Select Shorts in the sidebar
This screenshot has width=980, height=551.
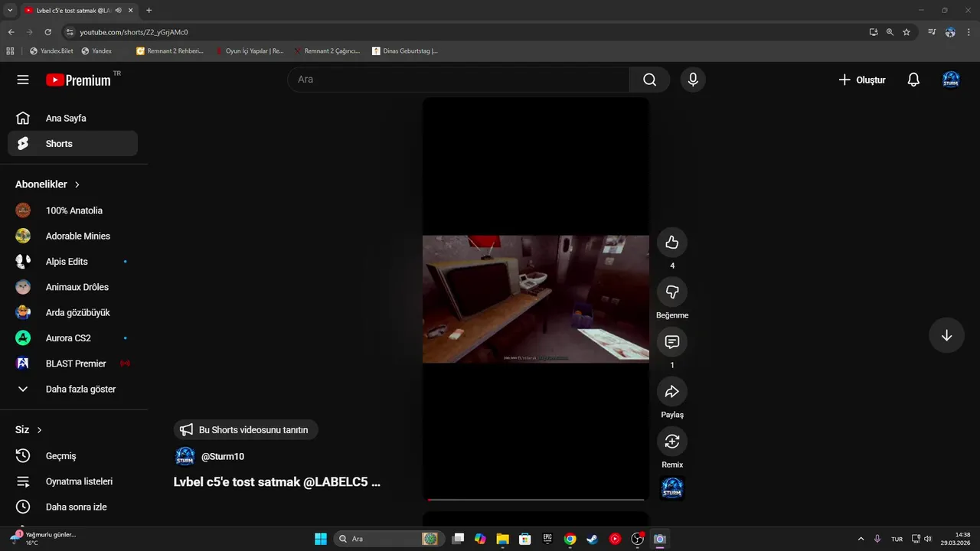(73, 143)
